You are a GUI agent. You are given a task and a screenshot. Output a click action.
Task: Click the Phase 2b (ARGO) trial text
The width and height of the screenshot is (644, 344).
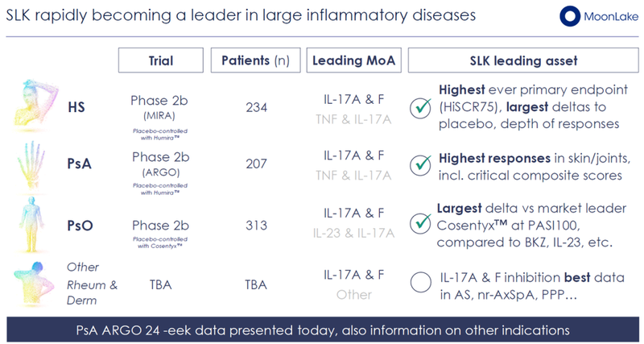pos(159,162)
